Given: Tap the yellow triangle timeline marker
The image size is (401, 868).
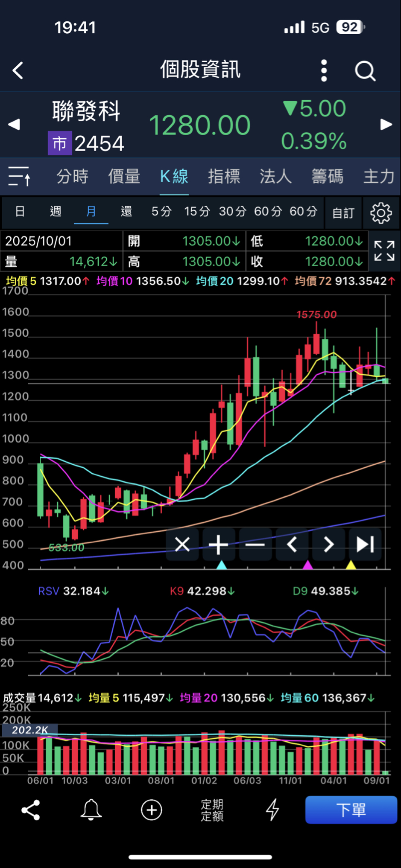Looking at the screenshot, I should 351,565.
